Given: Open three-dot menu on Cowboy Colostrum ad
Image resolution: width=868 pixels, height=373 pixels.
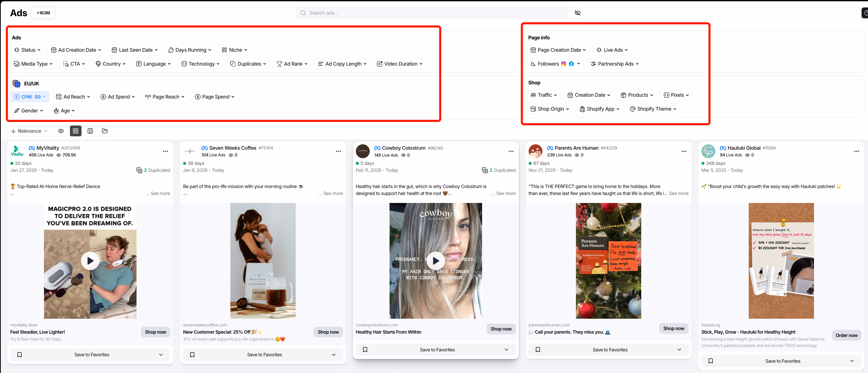Looking at the screenshot, I should 511,151.
